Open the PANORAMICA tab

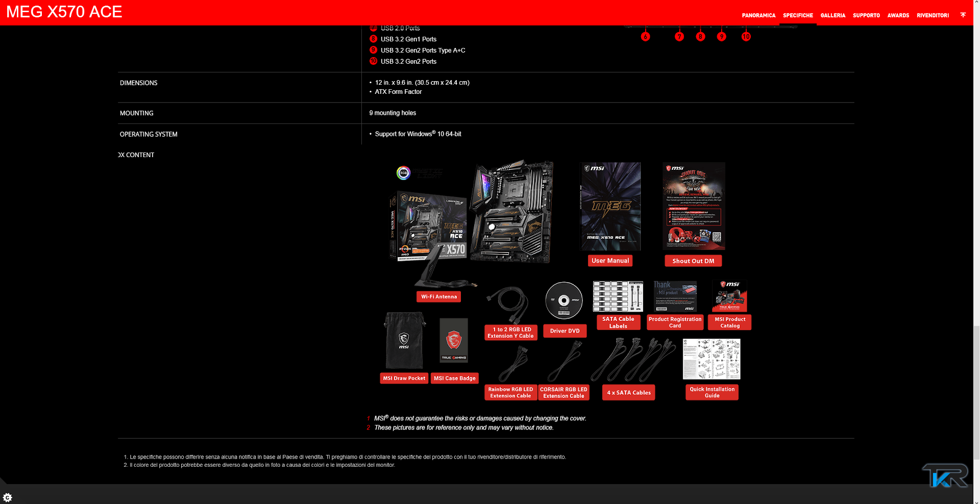(x=758, y=15)
